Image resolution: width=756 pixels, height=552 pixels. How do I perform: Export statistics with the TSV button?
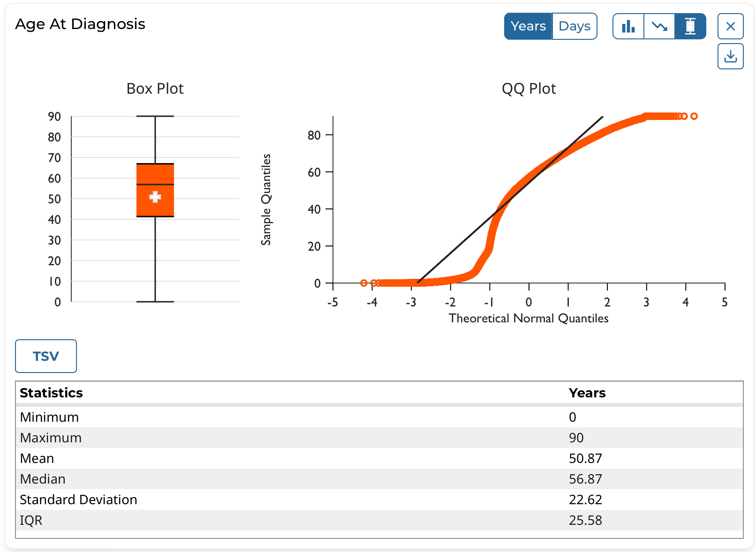click(x=46, y=356)
